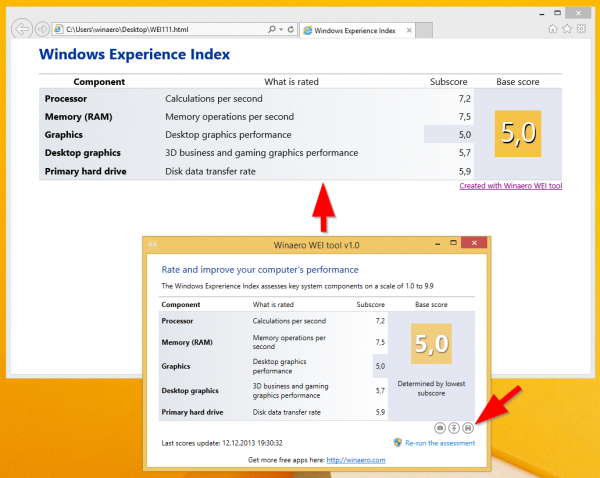600x478 pixels.
Task: Click 'Last scores update: 12.12.2013 19:30:32' text
Action: coord(222,443)
